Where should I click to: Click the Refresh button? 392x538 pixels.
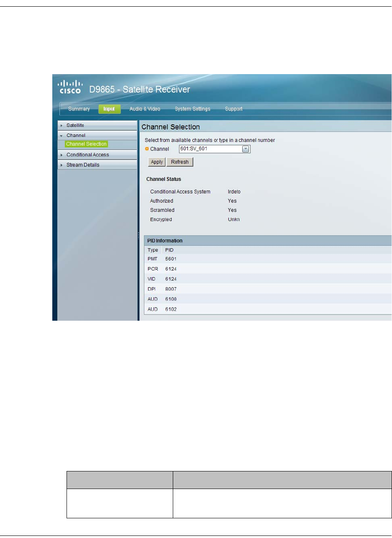click(180, 162)
